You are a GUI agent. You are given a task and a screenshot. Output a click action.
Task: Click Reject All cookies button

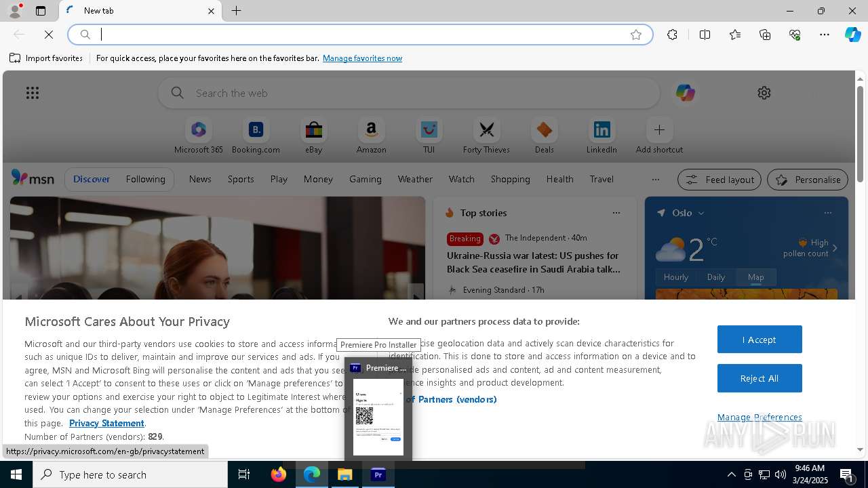[x=759, y=378]
